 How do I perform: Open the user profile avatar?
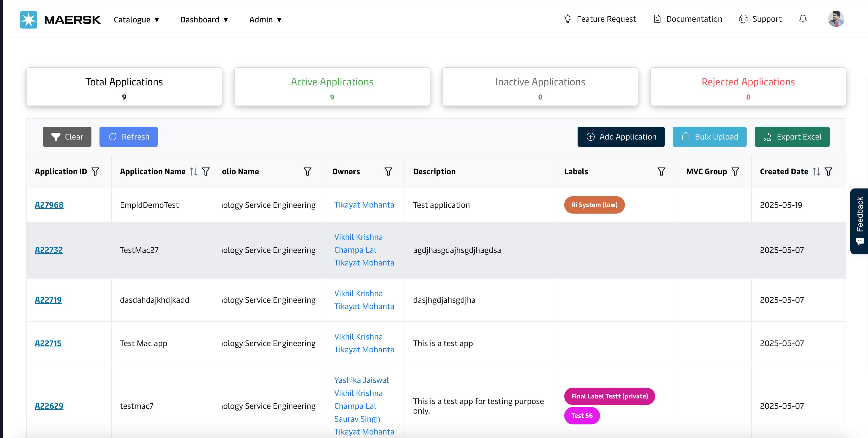click(836, 19)
